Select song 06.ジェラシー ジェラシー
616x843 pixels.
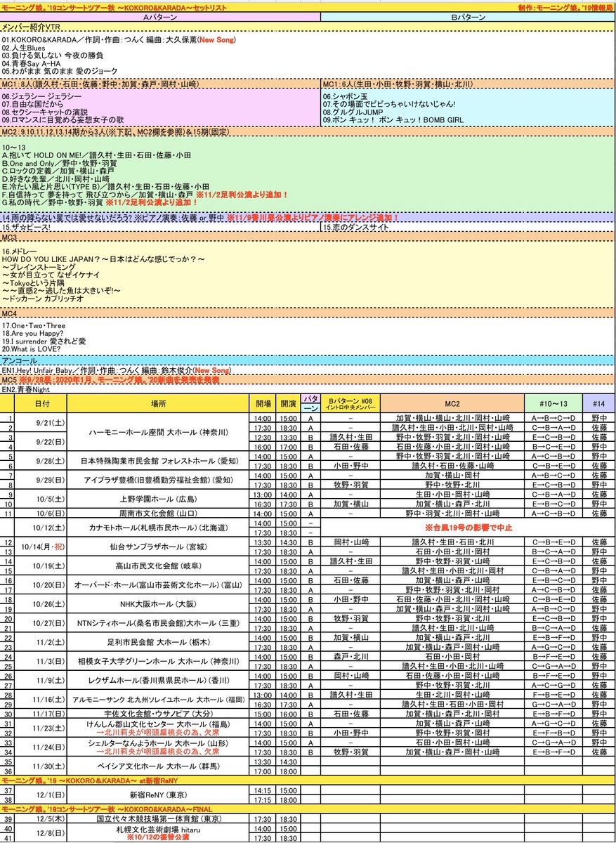pyautogui.click(x=40, y=96)
